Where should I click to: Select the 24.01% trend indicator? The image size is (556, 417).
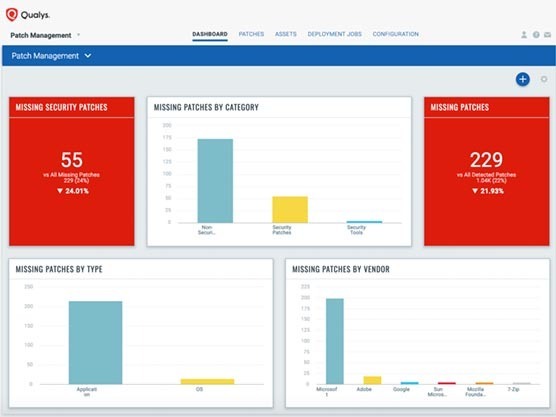[73, 191]
